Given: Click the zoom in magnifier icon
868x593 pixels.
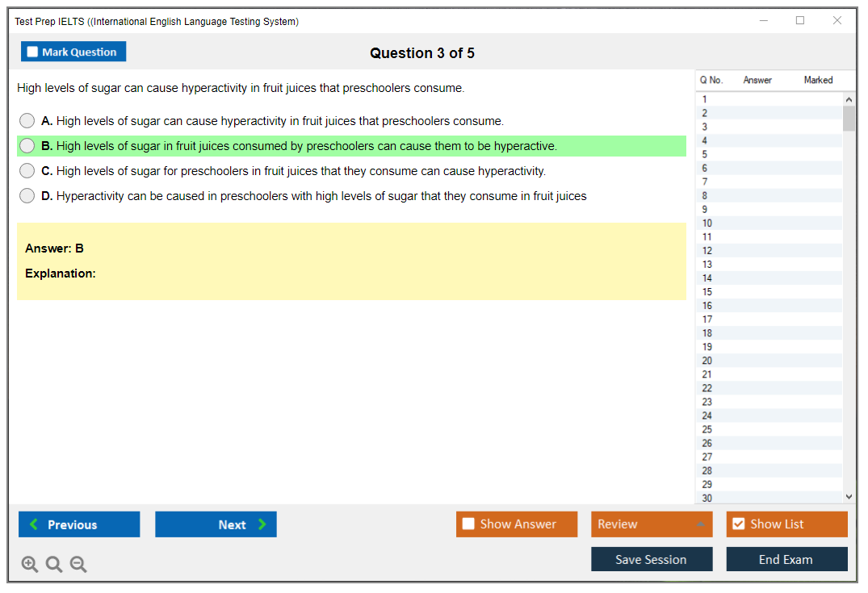Looking at the screenshot, I should [30, 565].
